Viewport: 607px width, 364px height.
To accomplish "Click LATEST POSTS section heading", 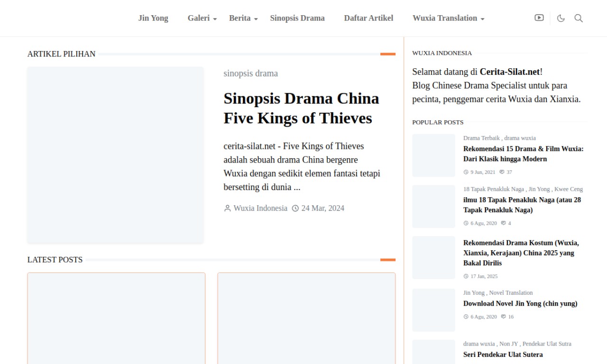I will click(x=55, y=260).
